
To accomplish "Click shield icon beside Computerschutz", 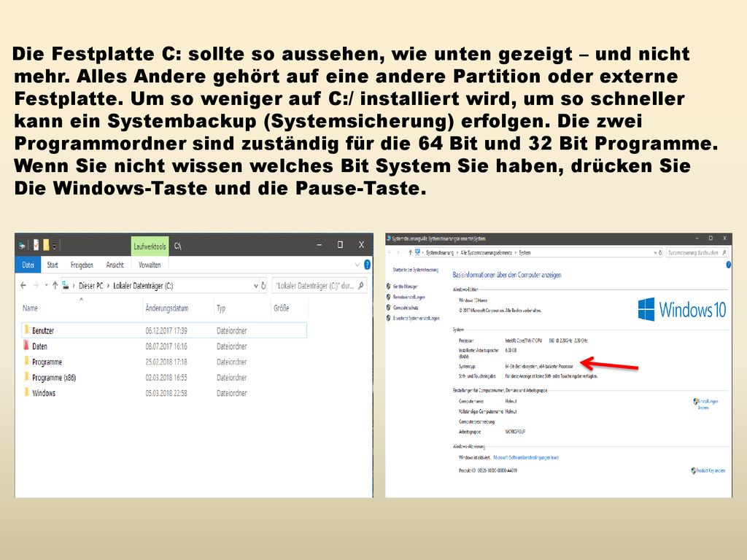I will 389,308.
